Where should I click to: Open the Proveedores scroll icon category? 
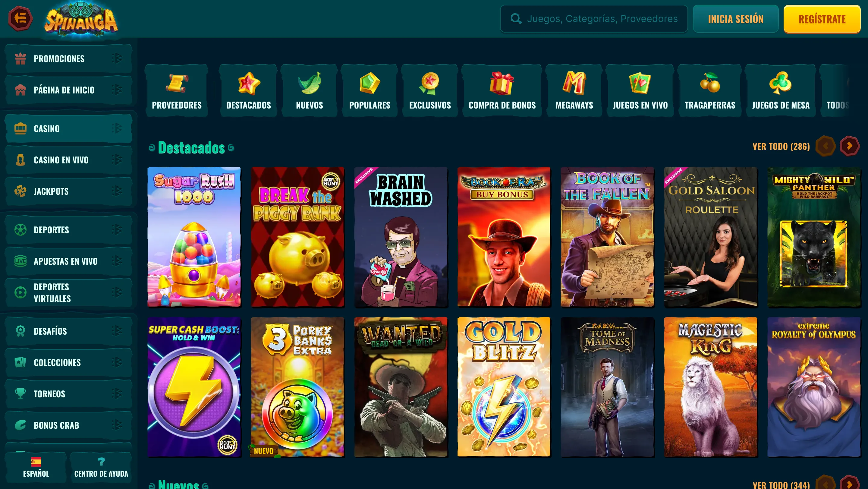(177, 83)
